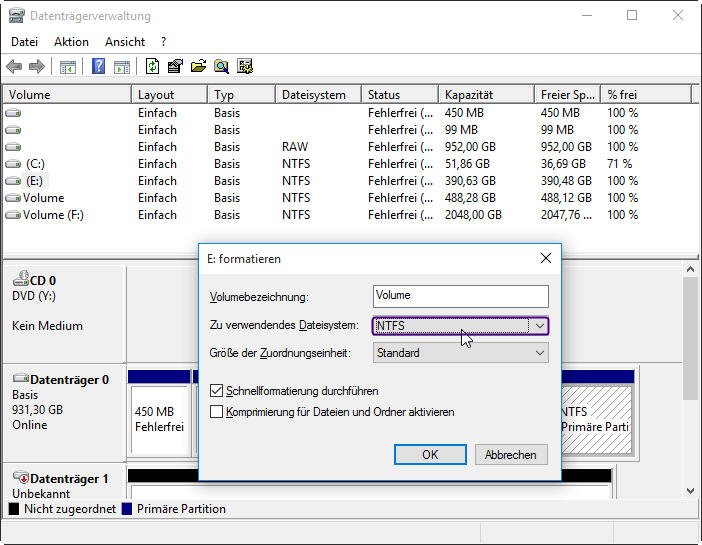Click the Forward arrow toolbar icon

(37, 67)
